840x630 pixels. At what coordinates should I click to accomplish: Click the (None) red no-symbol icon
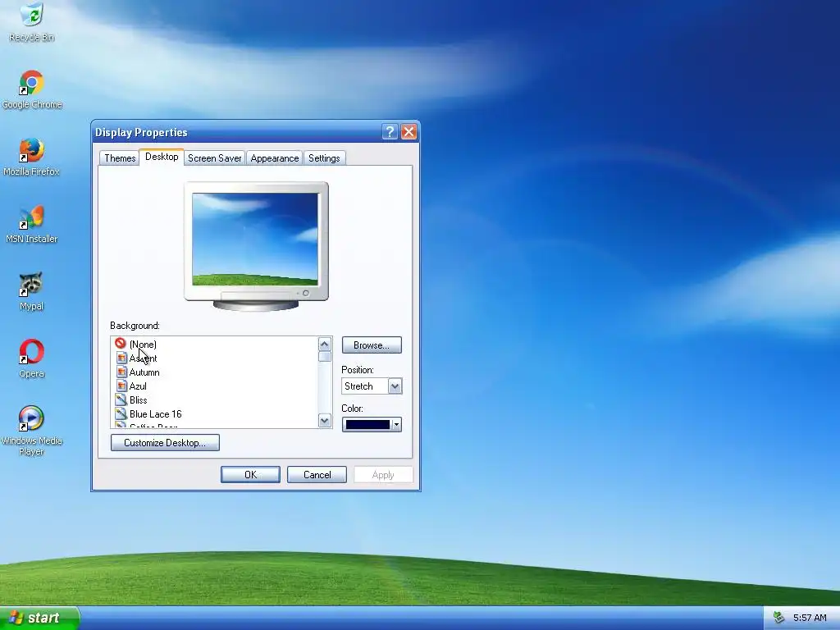click(x=121, y=344)
